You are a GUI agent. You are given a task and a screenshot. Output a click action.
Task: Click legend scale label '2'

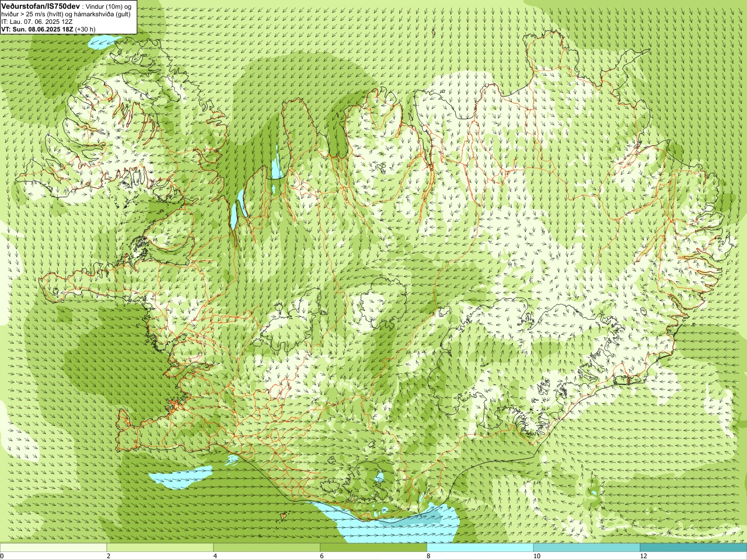(x=109, y=556)
